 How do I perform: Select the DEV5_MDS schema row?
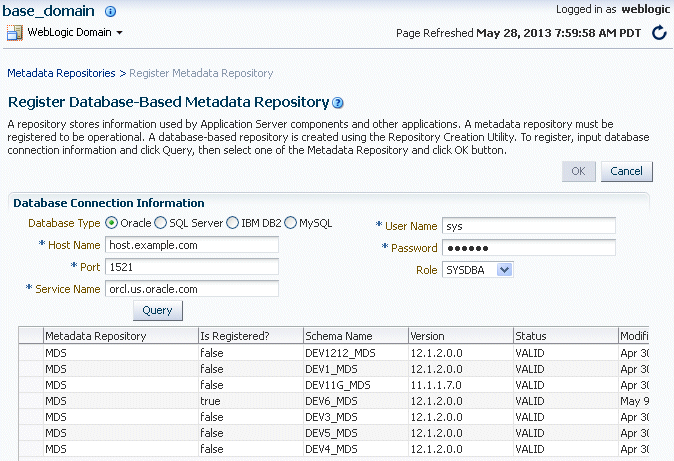(x=334, y=433)
